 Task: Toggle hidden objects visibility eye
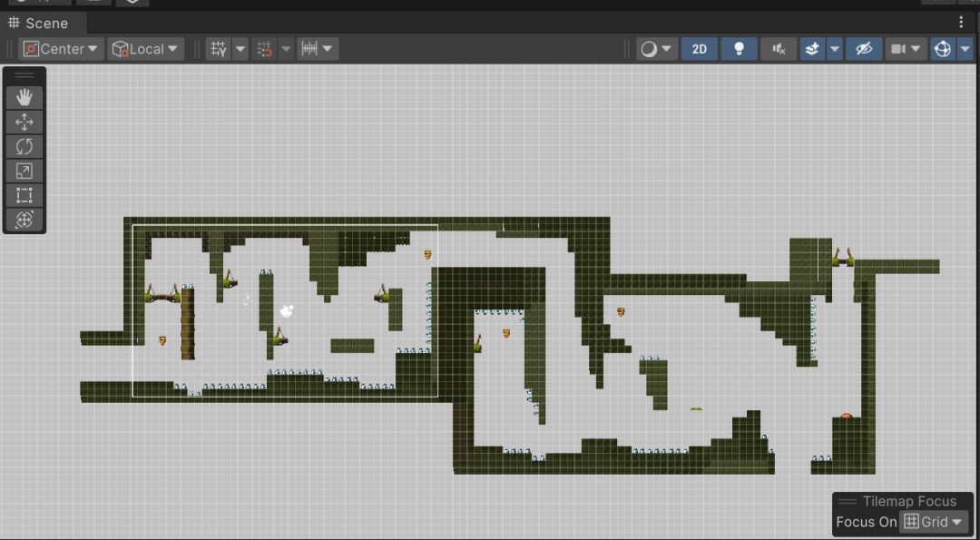[x=864, y=49]
